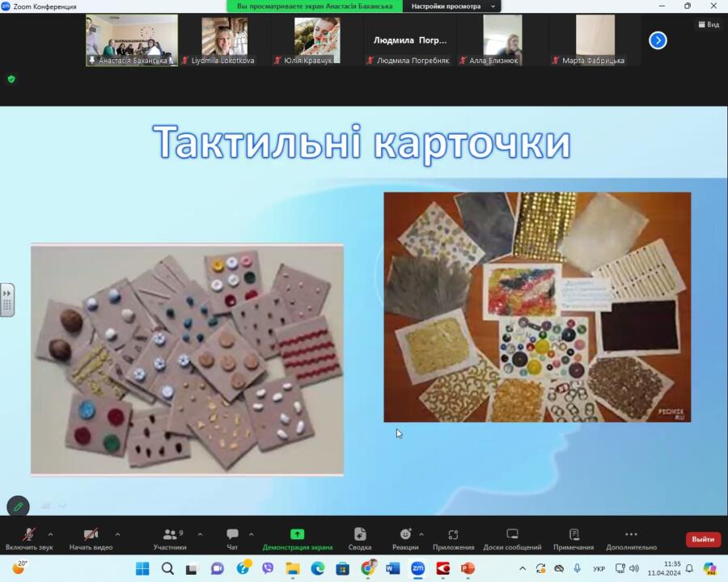Select Людмила Погребняк participant tile
The height and width of the screenshot is (582, 728).
point(410,40)
